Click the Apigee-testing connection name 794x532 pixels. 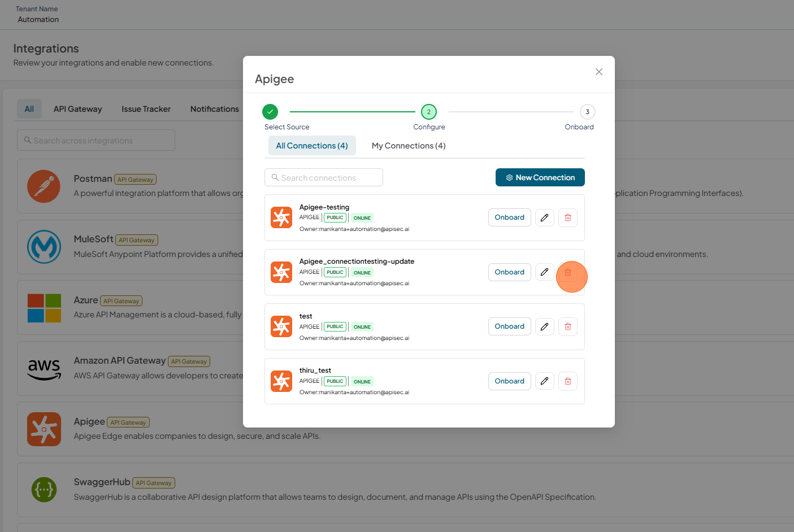[x=324, y=207]
